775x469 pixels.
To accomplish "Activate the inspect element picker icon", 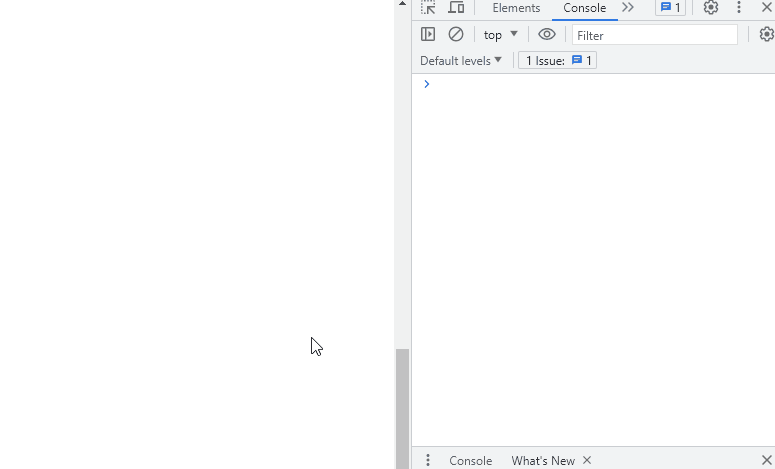I will pos(428,7).
